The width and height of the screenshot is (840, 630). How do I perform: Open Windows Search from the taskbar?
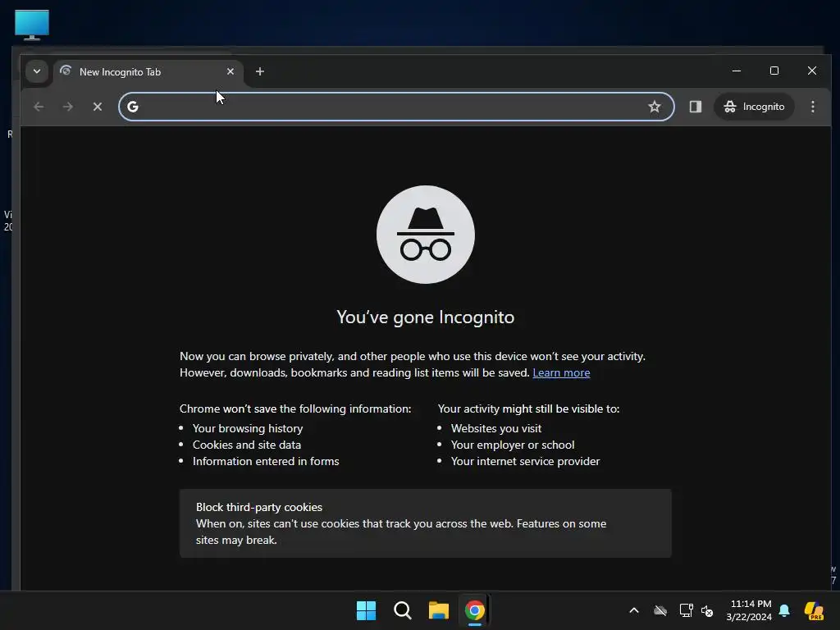pyautogui.click(x=402, y=610)
